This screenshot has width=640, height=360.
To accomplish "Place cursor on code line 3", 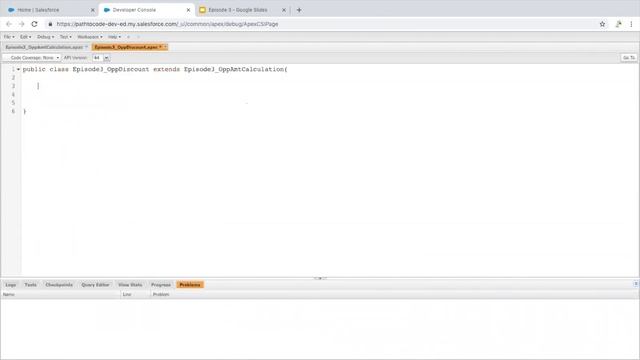I will (x=330, y=86).
